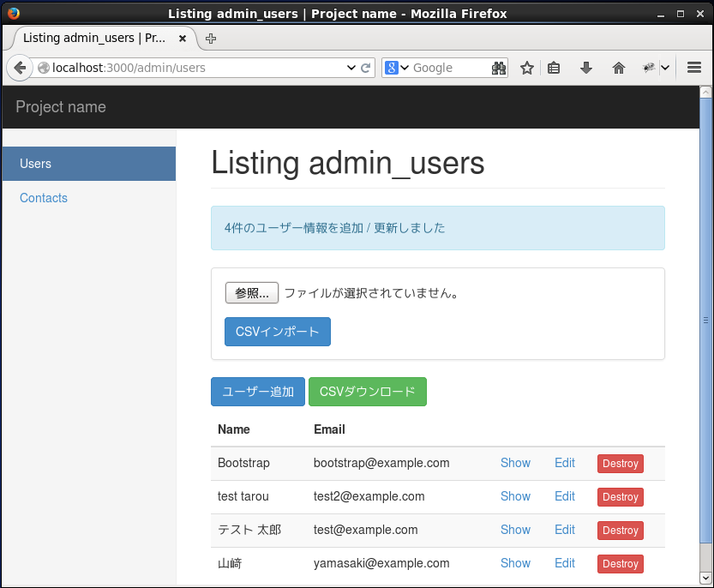The height and width of the screenshot is (588, 714).
Task: Click the browser back arrow button
Action: (19, 68)
